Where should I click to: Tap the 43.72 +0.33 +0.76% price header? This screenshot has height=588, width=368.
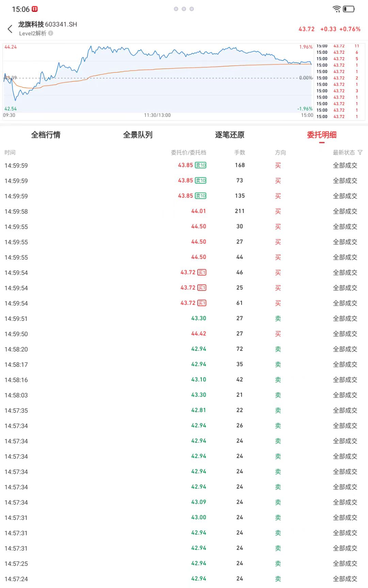329,29
